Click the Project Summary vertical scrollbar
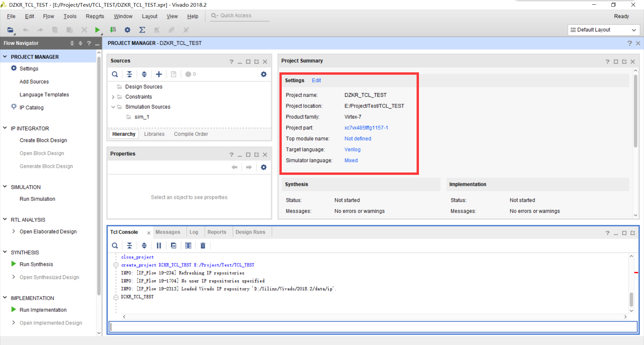This screenshot has width=644, height=345. click(x=635, y=111)
